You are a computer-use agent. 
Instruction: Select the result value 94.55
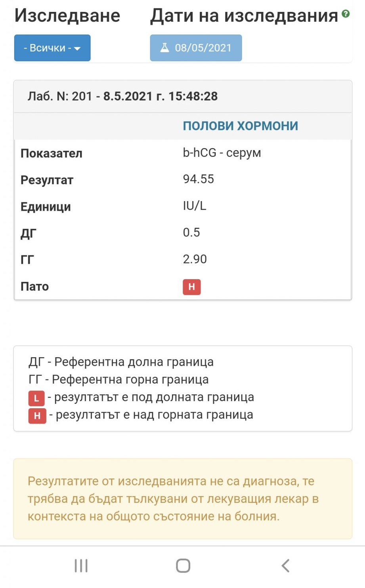click(x=198, y=179)
